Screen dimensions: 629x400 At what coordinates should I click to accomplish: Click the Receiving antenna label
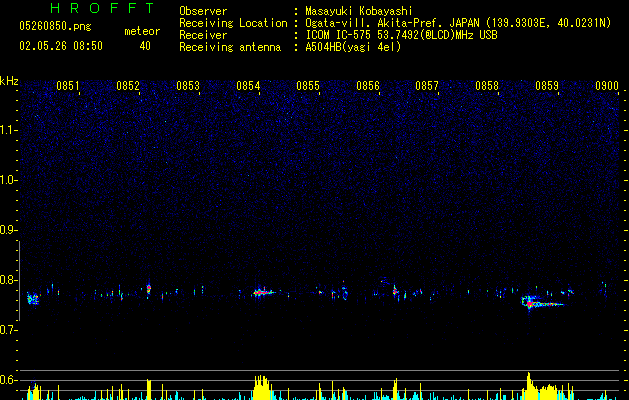coord(230,47)
